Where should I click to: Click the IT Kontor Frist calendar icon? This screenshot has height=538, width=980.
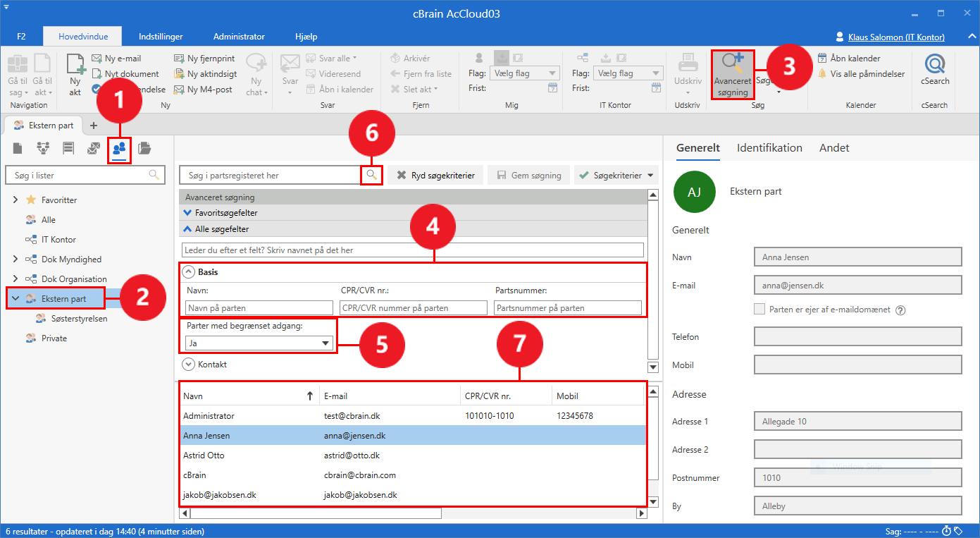coord(656,88)
